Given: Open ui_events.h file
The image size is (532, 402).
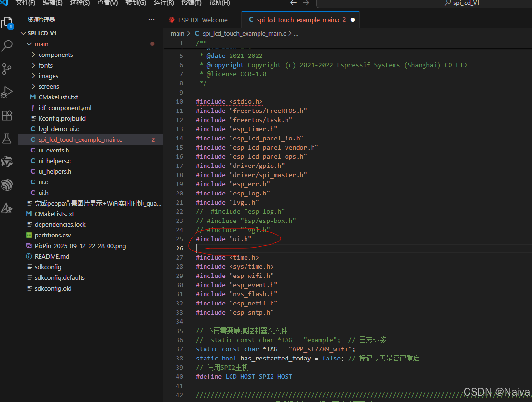Looking at the screenshot, I should pyautogui.click(x=54, y=150).
